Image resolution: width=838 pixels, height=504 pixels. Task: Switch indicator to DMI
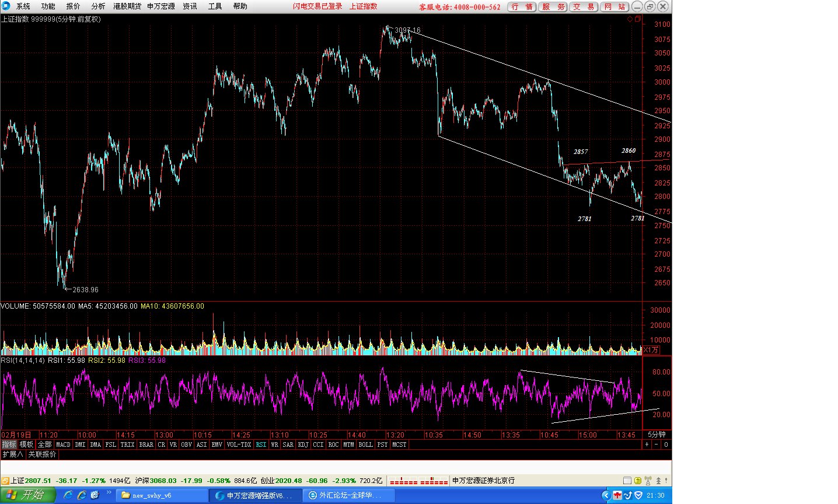click(81, 444)
